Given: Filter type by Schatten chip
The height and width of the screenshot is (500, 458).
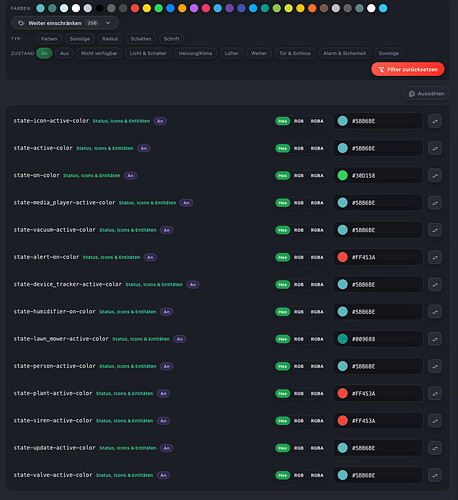Looking at the screenshot, I should [141, 39].
